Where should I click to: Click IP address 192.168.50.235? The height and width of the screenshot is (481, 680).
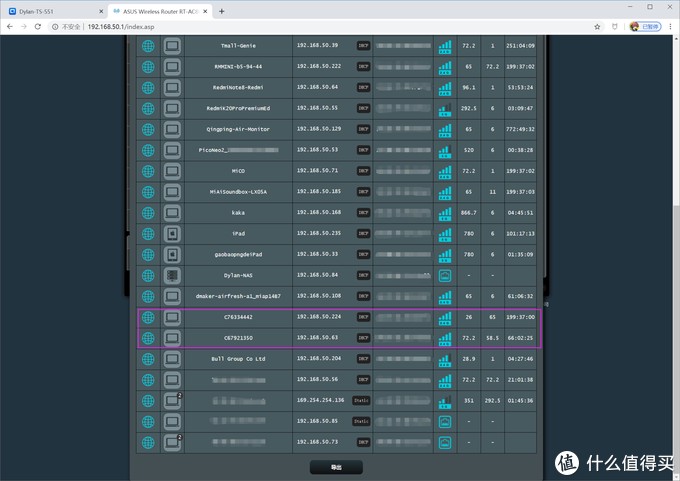point(319,233)
